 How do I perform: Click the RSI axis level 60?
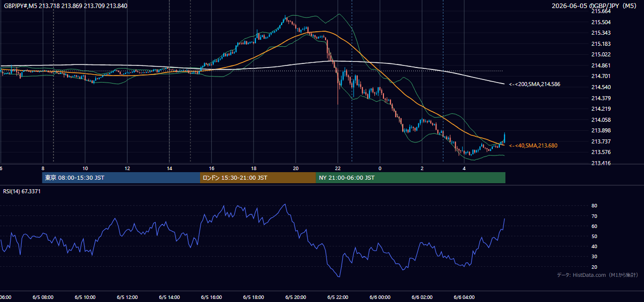click(x=594, y=226)
